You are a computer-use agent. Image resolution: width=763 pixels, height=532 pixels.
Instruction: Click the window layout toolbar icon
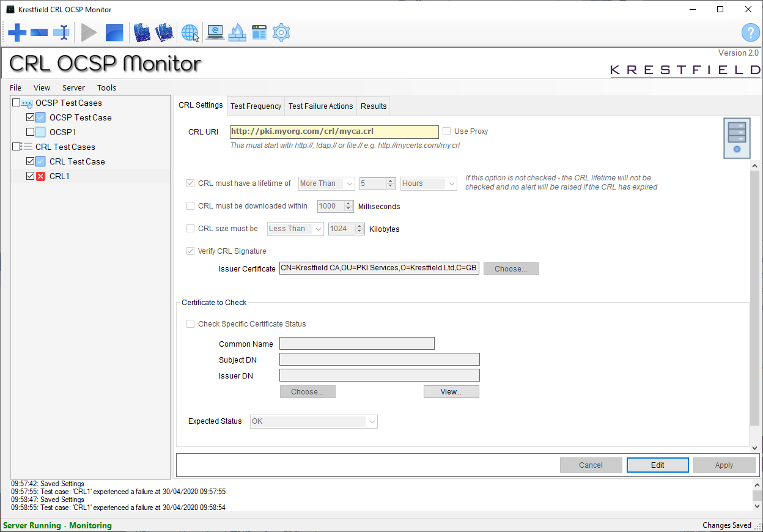click(x=259, y=32)
